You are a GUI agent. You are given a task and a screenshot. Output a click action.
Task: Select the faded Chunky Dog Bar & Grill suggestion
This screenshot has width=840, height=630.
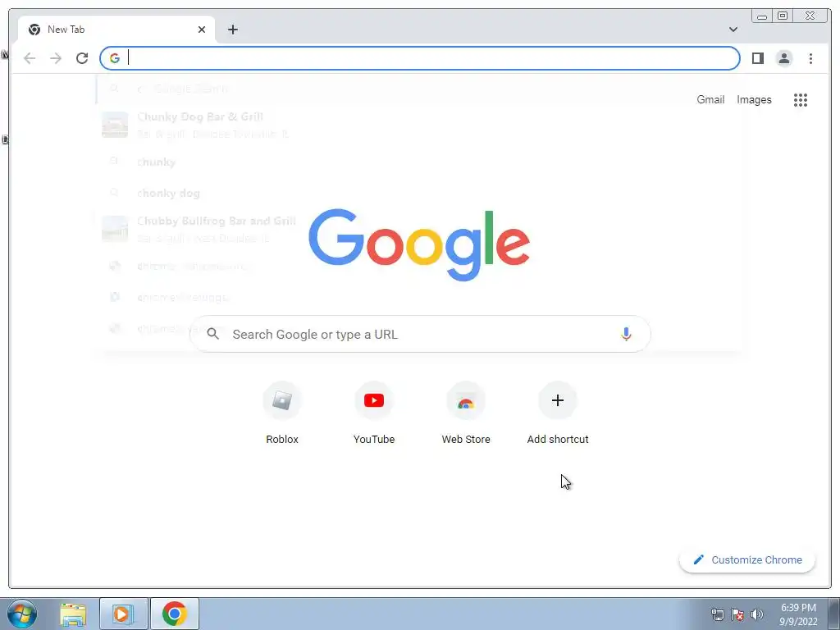tap(419, 126)
